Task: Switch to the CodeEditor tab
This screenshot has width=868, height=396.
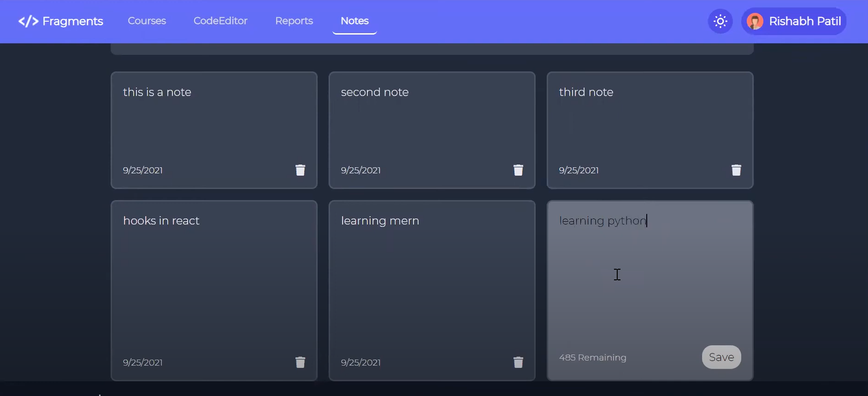Action: (220, 21)
